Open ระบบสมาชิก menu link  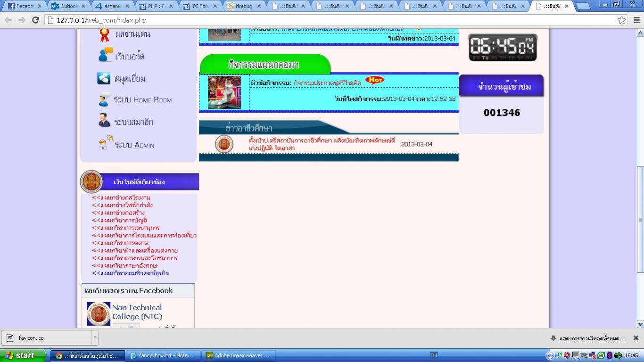(x=133, y=122)
